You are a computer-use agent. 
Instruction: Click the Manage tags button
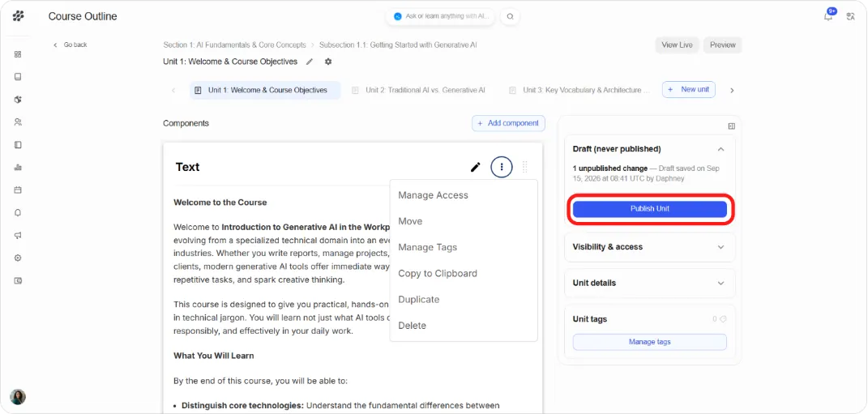point(649,342)
